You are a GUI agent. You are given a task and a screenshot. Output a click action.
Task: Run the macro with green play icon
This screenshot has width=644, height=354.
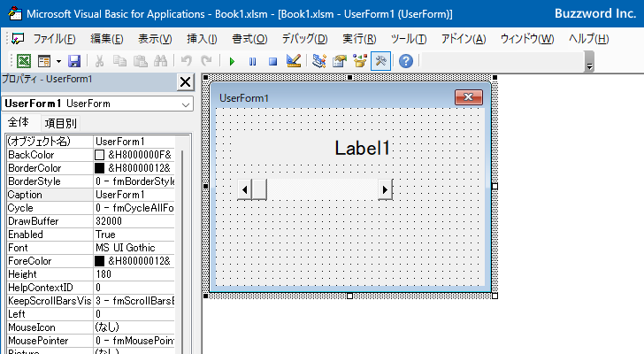[x=232, y=61]
